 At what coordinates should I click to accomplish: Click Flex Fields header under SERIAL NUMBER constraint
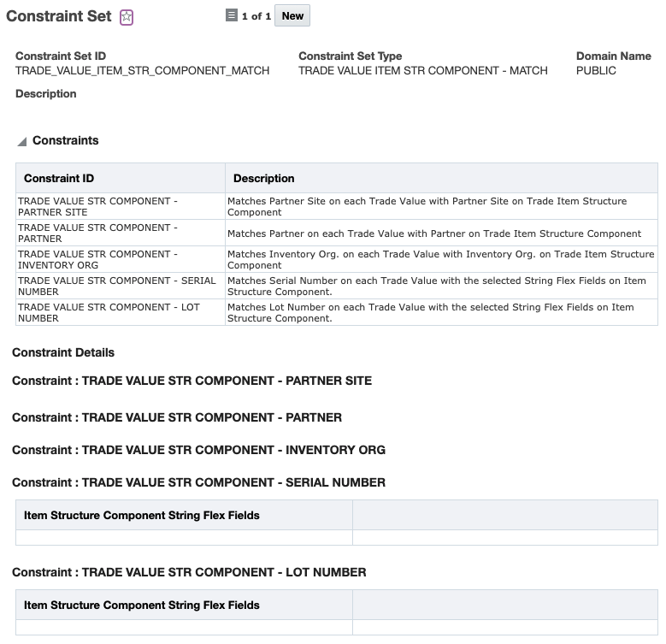(x=142, y=515)
